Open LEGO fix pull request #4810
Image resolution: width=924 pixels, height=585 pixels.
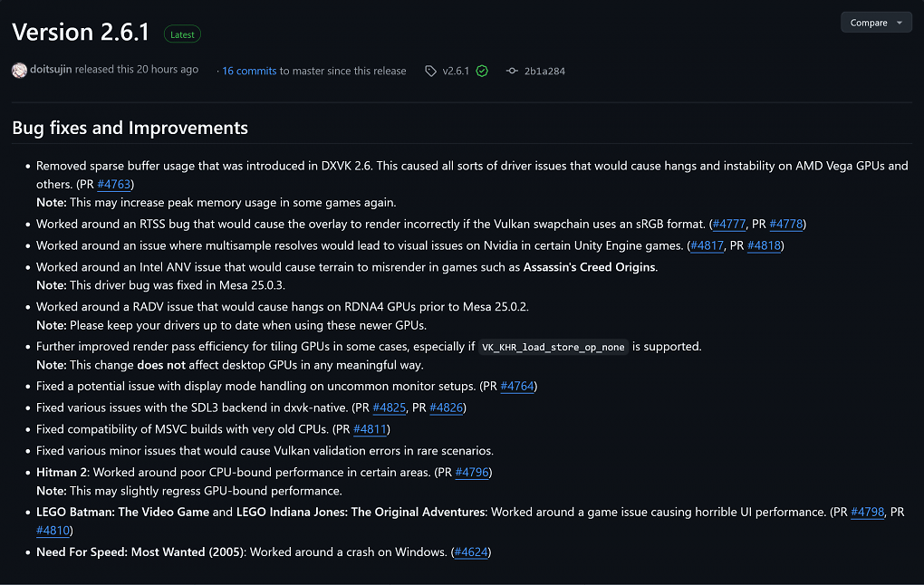pyautogui.click(x=53, y=530)
